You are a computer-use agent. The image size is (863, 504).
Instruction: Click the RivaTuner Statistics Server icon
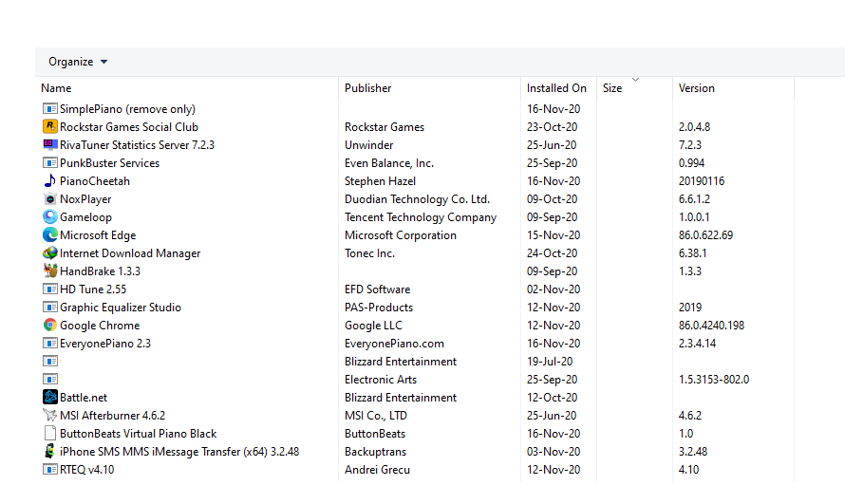[x=50, y=144]
